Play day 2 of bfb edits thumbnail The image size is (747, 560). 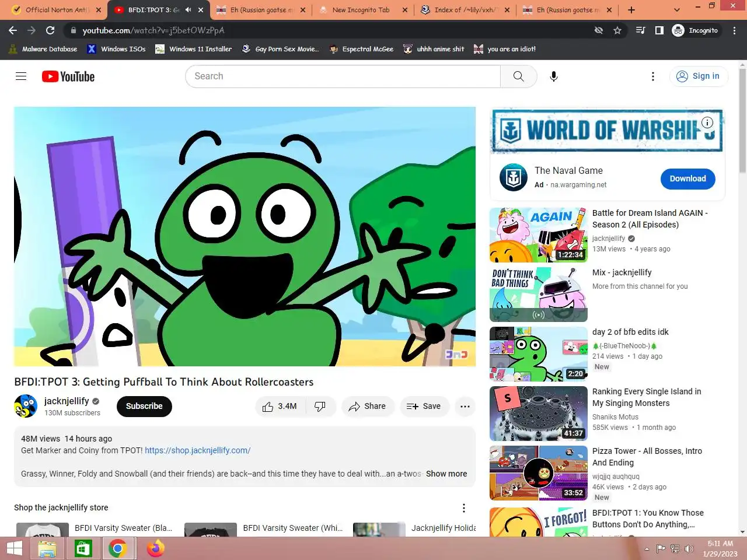click(539, 354)
